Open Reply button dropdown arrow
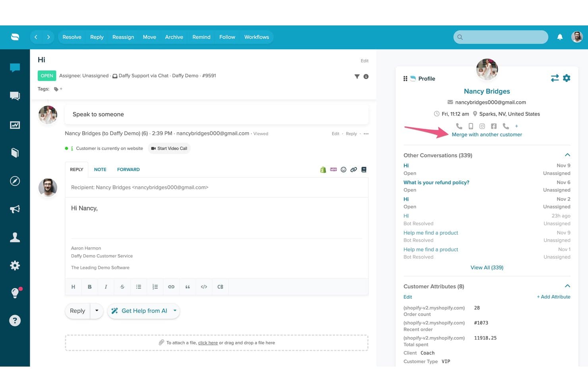Viewport: 588px width, 392px height. [x=97, y=311]
